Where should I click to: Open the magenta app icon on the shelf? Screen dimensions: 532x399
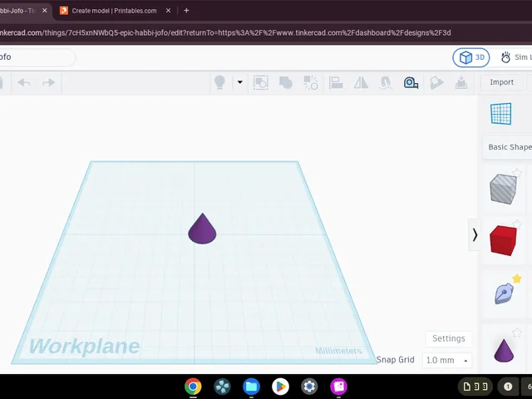[338, 386]
